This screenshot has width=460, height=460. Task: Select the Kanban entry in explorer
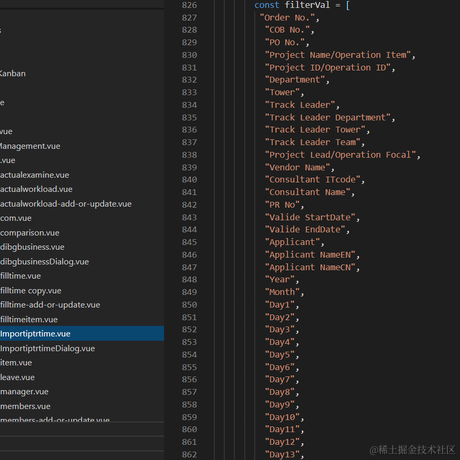(13, 73)
